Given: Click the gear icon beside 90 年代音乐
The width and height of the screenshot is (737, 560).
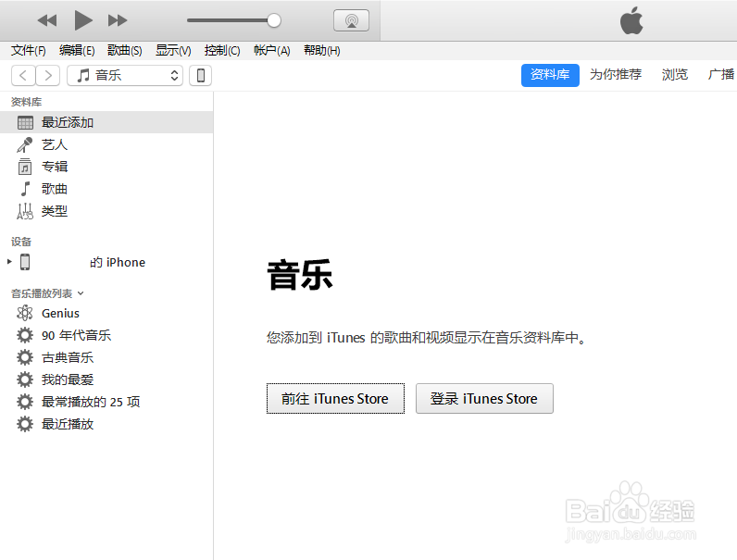Looking at the screenshot, I should tap(25, 335).
